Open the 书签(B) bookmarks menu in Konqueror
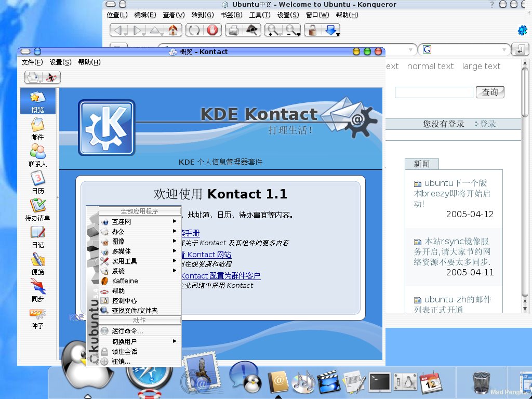The image size is (532, 399). click(231, 15)
